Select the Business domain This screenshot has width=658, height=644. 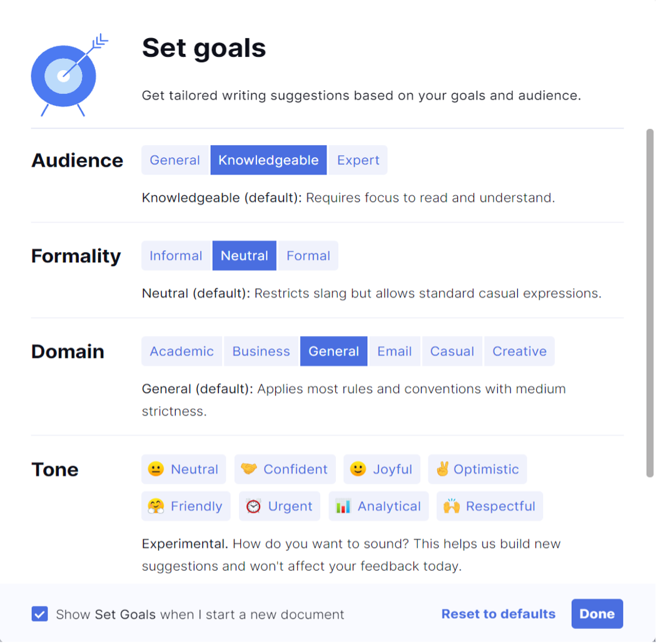tap(261, 352)
